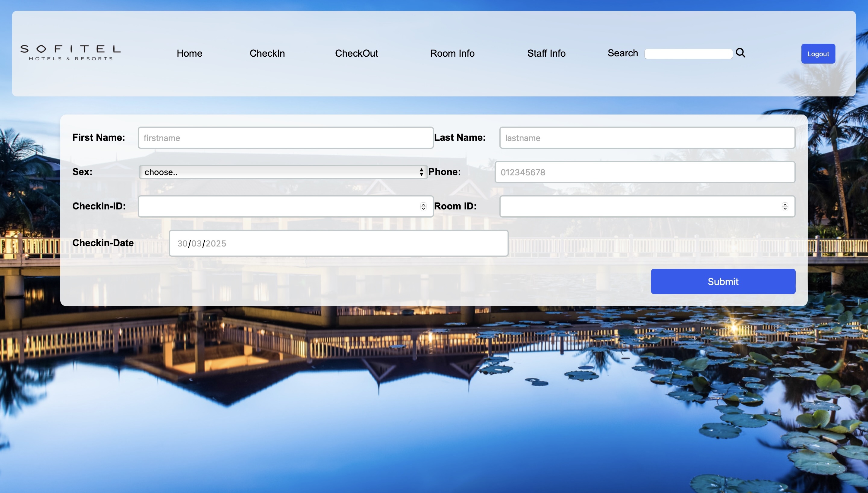Open the Staff Info menu item
868x493 pixels.
[x=546, y=53]
